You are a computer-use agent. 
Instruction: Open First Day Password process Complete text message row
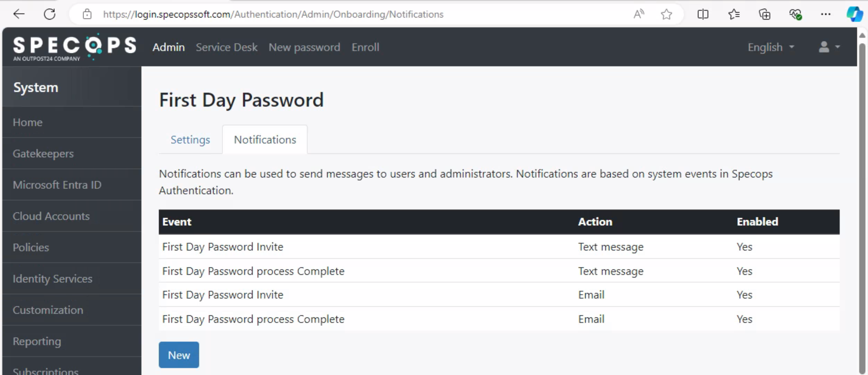click(499, 271)
